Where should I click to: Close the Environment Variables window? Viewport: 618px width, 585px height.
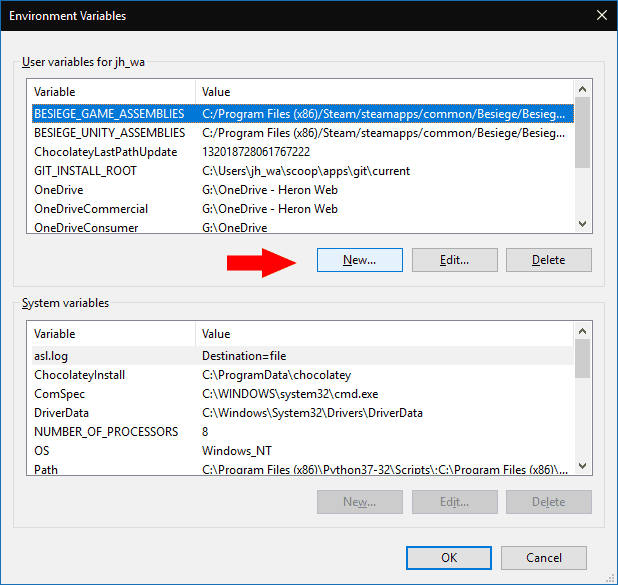(x=601, y=15)
